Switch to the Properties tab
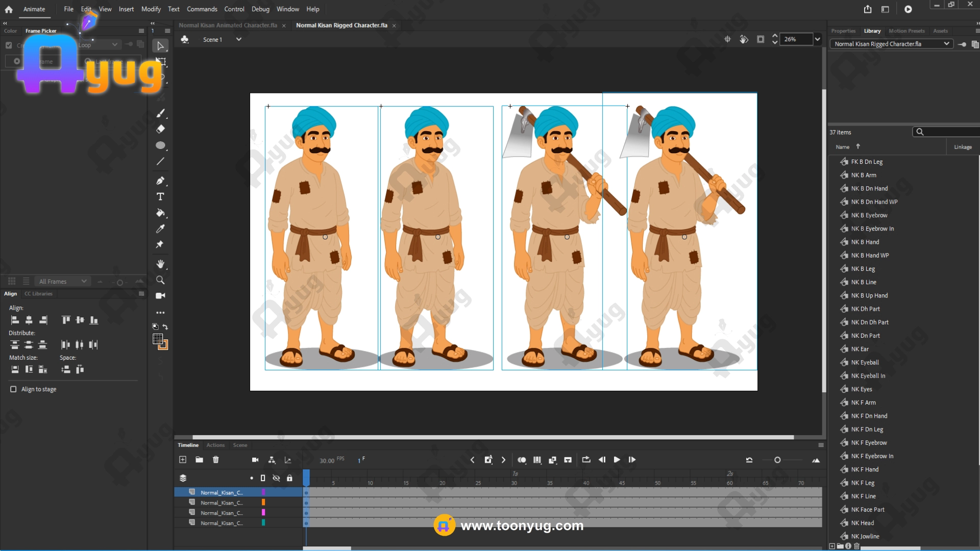The width and height of the screenshot is (980, 551). pos(843,31)
